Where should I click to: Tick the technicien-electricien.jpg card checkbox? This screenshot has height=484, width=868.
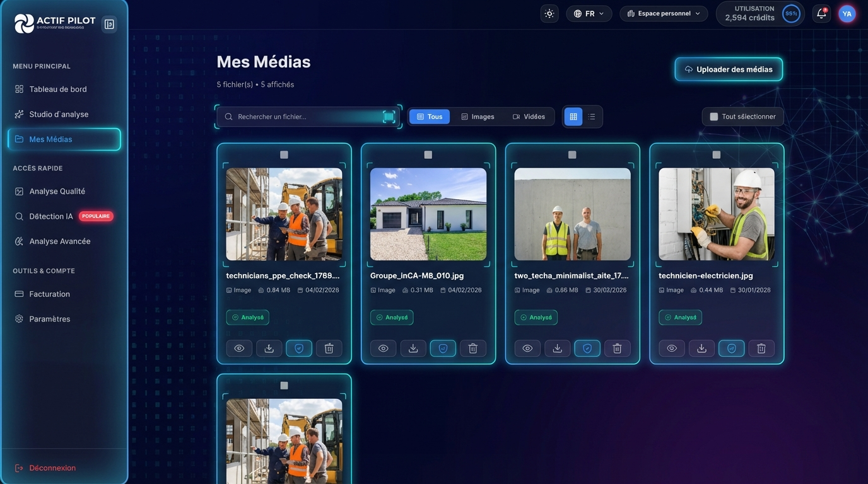pos(717,154)
